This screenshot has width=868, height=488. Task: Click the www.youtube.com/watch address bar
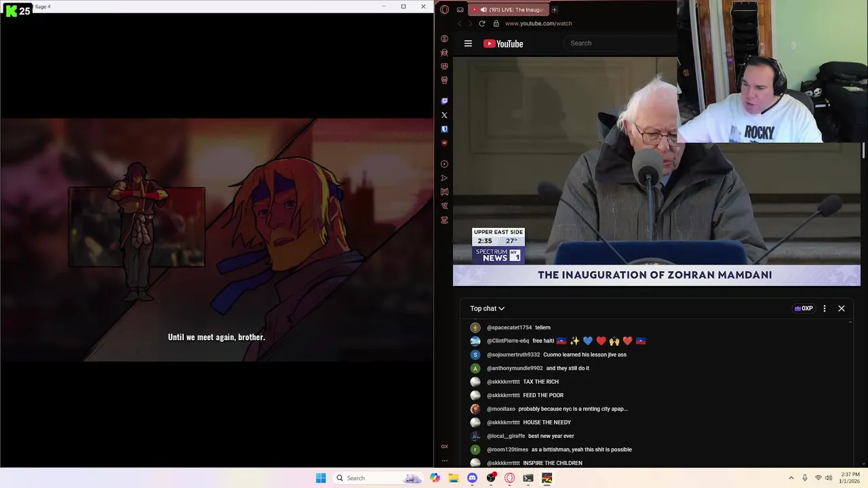[x=538, y=23]
